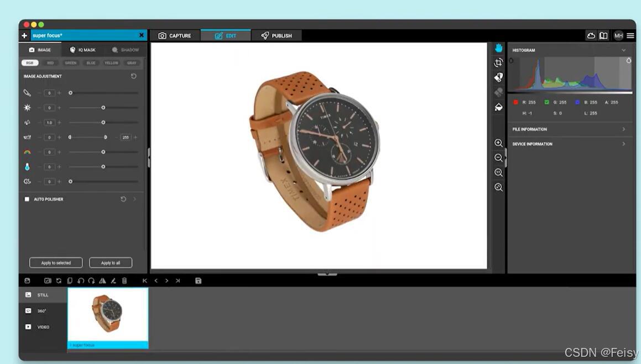Select the Video media type
The height and width of the screenshot is (364, 641).
43,327
